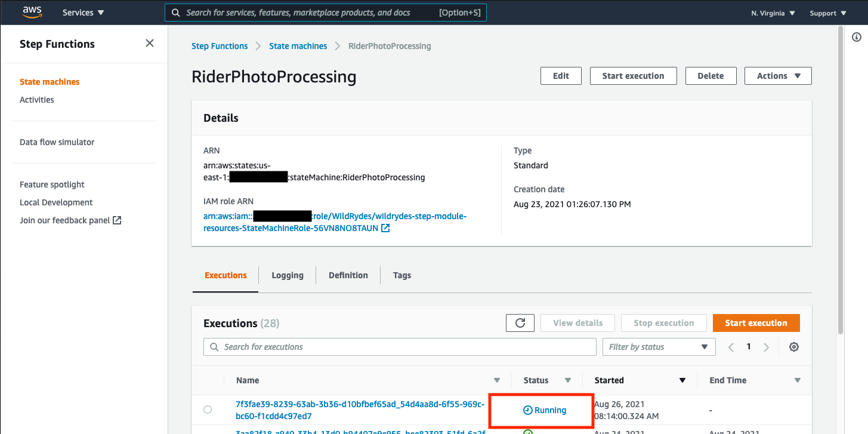Open Data flow simulator
This screenshot has height=434, width=868.
tap(57, 142)
